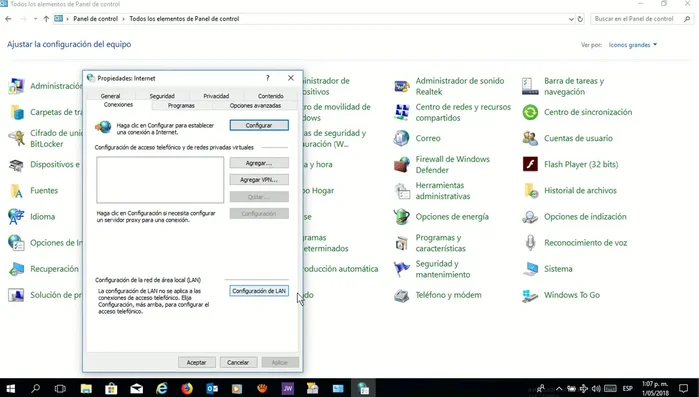
Task: Click the volume icon in system tray
Action: click(596, 389)
